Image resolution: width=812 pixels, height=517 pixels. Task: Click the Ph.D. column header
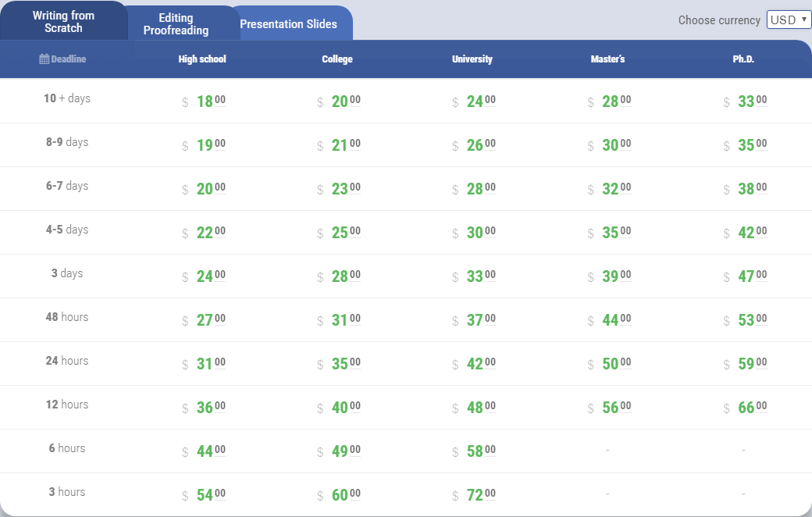point(743,59)
